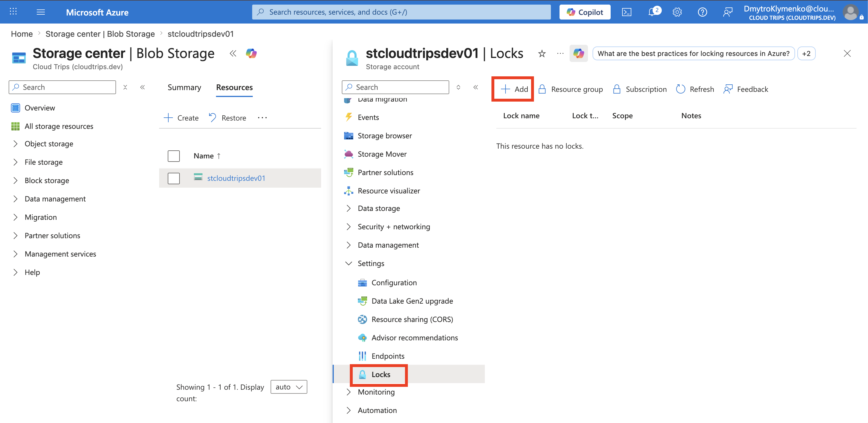Open portal settings gear
This screenshot has width=868, height=423.
[x=677, y=12]
